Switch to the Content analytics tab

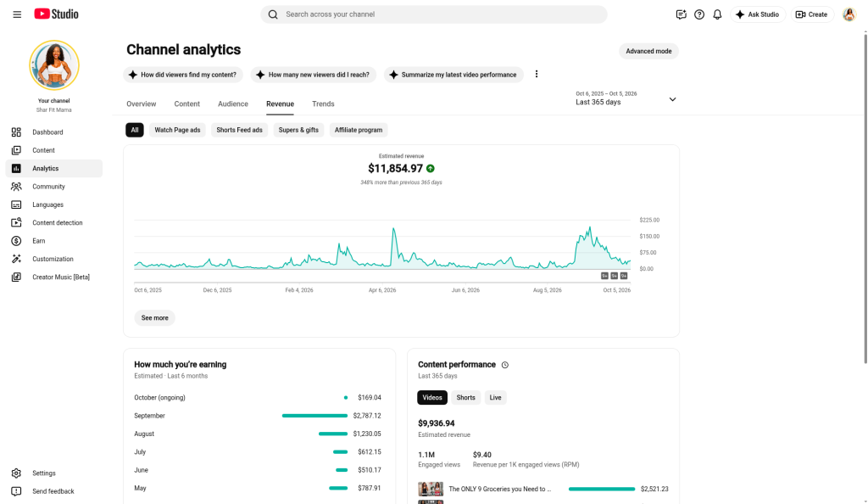pyautogui.click(x=187, y=104)
